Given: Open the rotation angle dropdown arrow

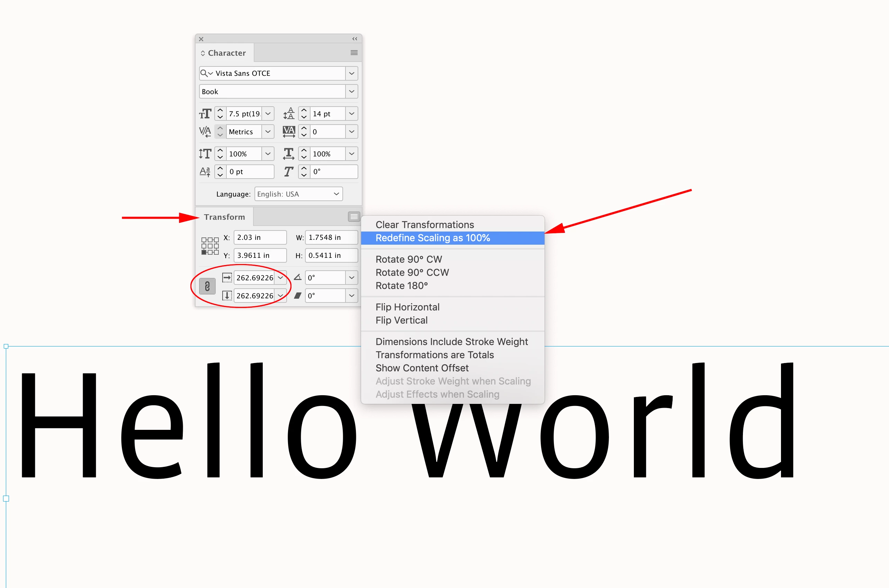Looking at the screenshot, I should click(x=351, y=278).
